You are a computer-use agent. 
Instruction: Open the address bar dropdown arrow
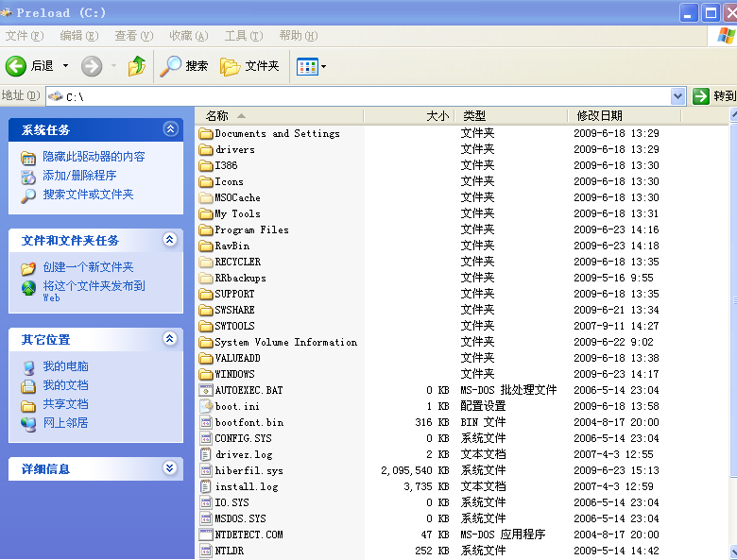[677, 96]
